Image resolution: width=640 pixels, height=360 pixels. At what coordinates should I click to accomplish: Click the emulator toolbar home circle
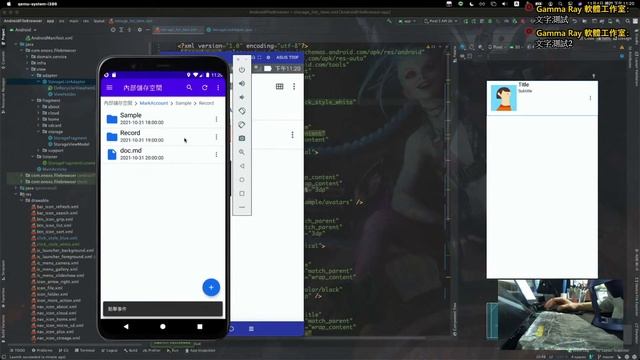tap(242, 180)
